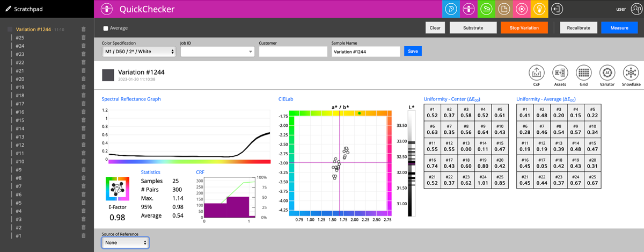Click the Stop Variation button
Screen dimensions: 644x252
click(x=524, y=28)
